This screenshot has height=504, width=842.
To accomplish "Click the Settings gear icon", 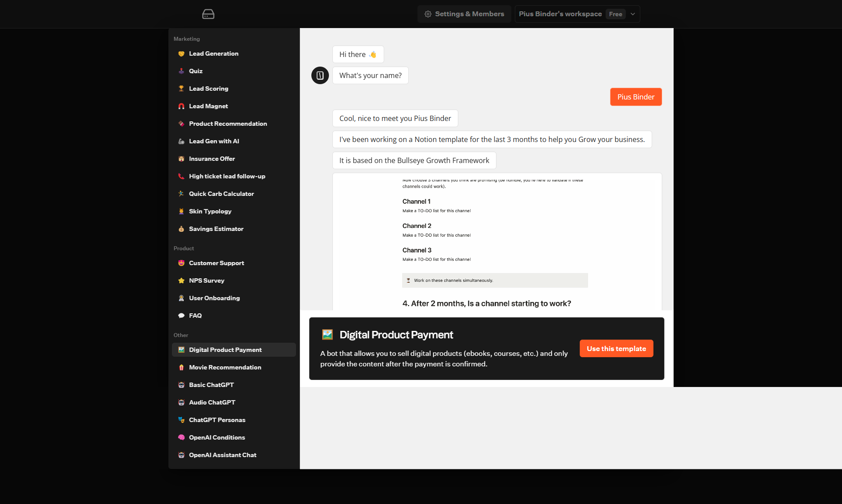I will tap(428, 14).
